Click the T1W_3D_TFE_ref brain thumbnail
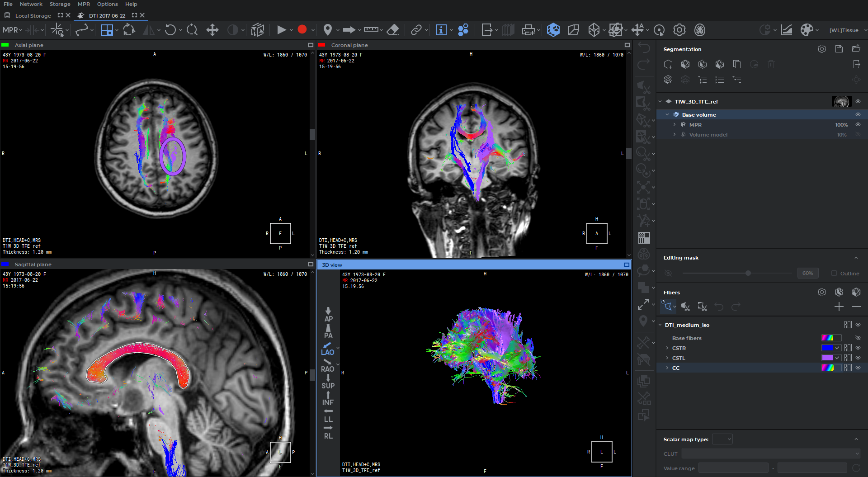 pos(841,101)
